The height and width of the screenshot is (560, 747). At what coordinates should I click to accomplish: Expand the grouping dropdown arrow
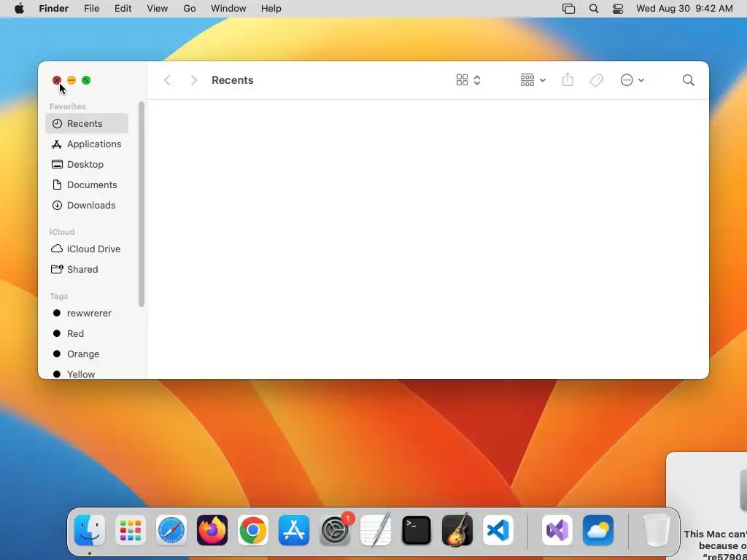[543, 80]
